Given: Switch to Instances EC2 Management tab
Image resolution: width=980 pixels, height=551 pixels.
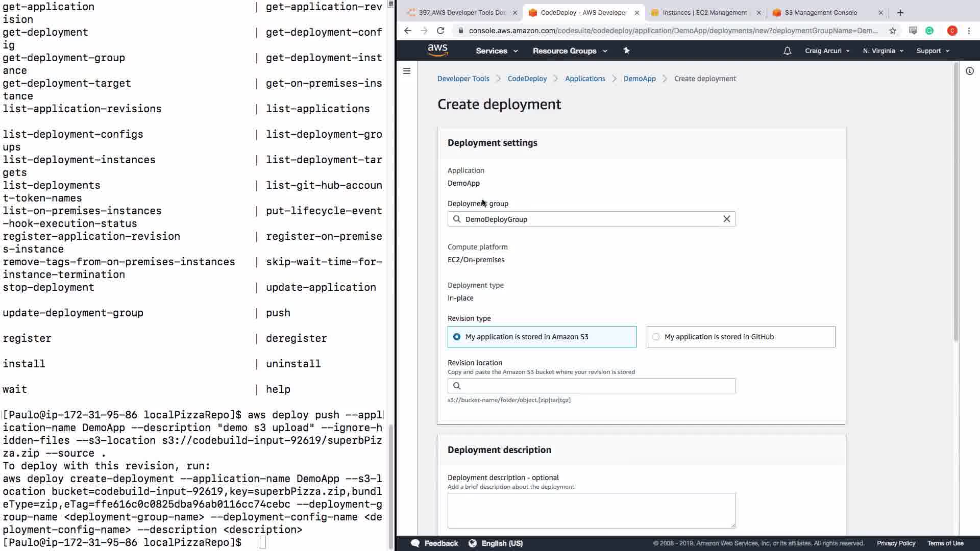Looking at the screenshot, I should coord(704,13).
